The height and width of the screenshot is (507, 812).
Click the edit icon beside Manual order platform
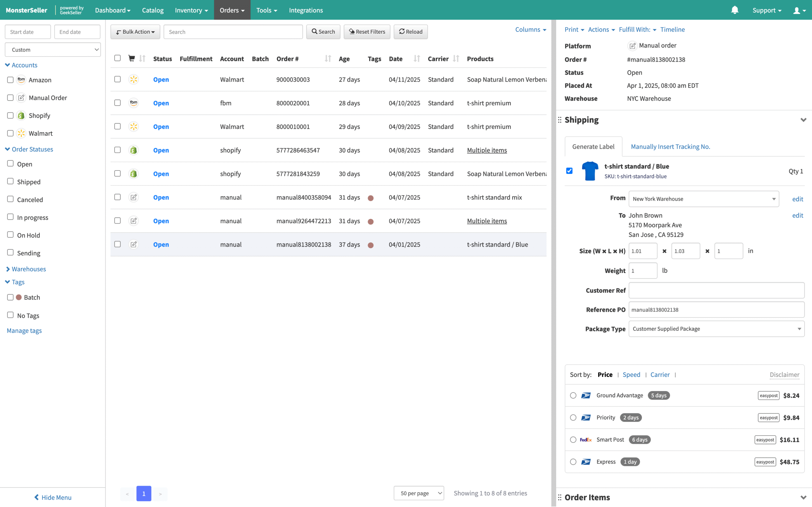(x=632, y=46)
